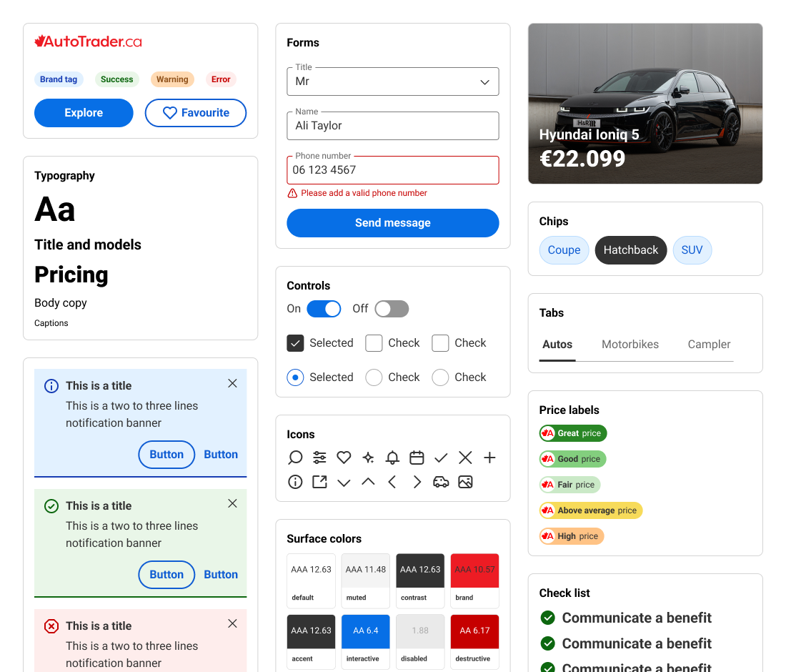Click outlined Button in green banner
Viewport: 786px width, 672px height.
166,574
